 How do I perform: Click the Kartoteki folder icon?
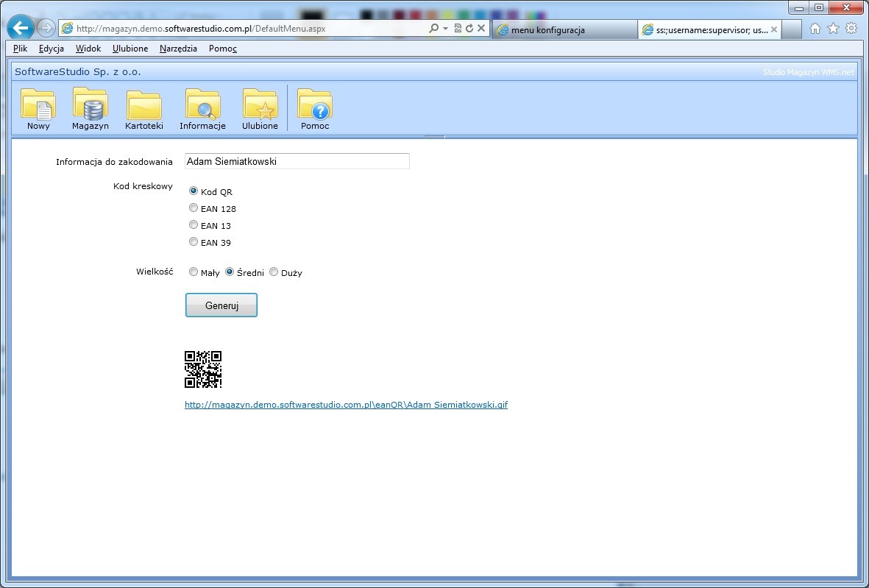pos(144,105)
